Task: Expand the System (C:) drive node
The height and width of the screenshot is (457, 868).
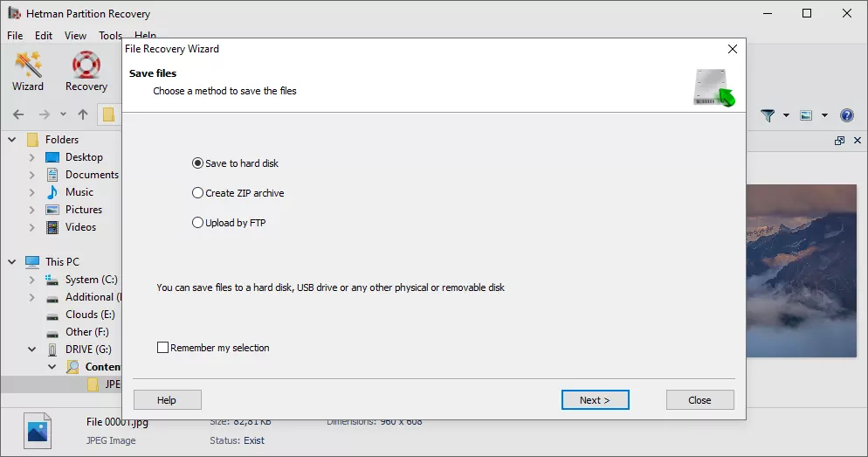Action: [32, 280]
